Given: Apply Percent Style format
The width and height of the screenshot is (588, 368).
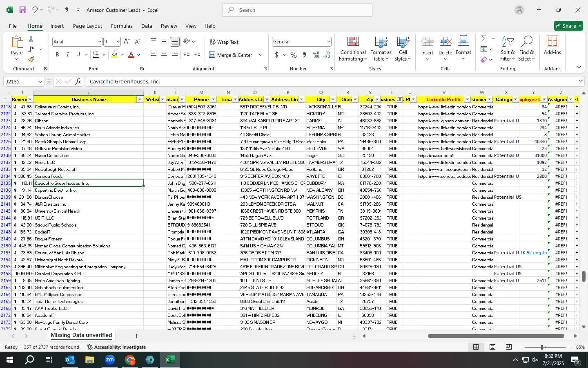Looking at the screenshot, I should coord(294,55).
